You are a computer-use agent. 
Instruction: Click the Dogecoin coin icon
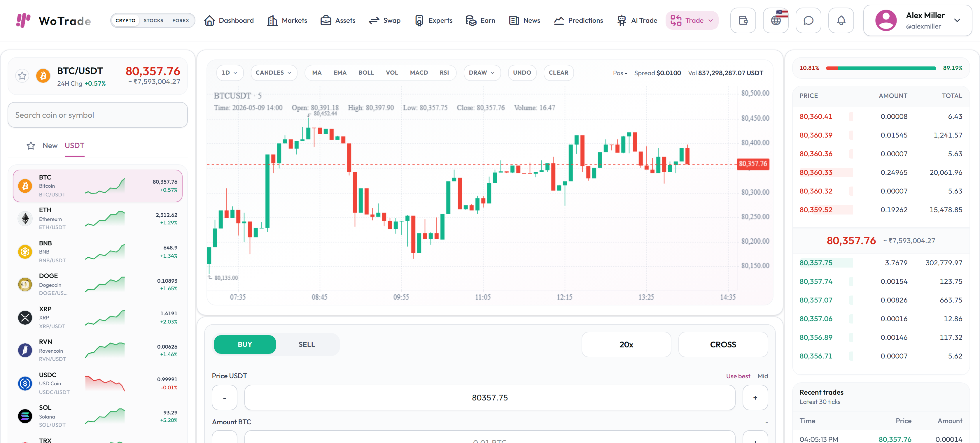(x=25, y=284)
